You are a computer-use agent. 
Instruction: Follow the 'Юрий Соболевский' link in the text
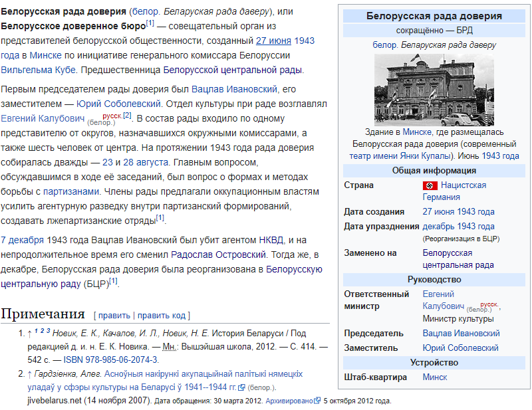click(118, 104)
